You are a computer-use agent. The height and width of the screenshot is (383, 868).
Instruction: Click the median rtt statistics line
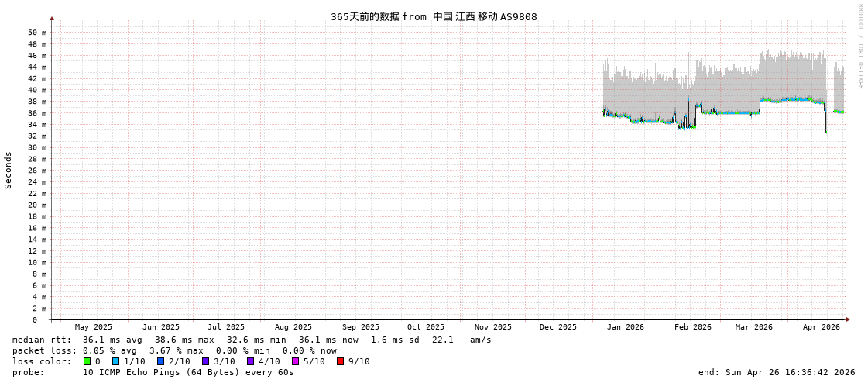coord(252,340)
